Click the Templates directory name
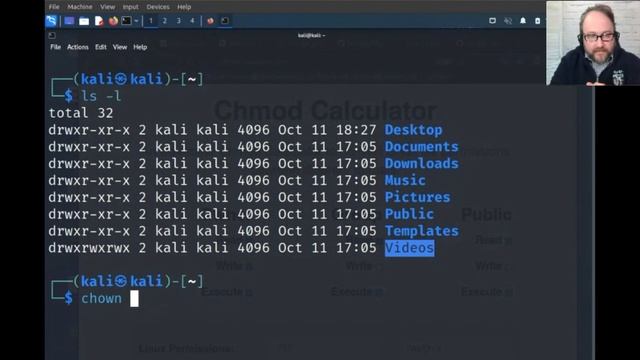Screen dimensions: 640x360 (422, 231)
